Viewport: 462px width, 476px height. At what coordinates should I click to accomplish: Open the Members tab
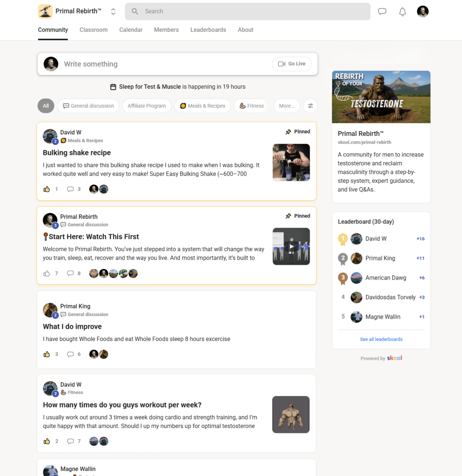(166, 30)
